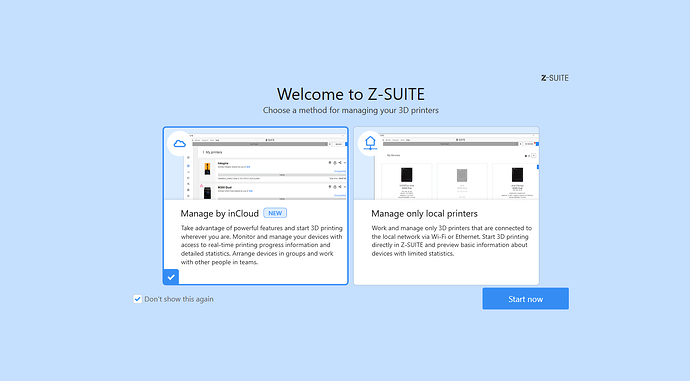The image size is (690, 381).
Task: Click the Z-SUITE logo
Action: (554, 78)
